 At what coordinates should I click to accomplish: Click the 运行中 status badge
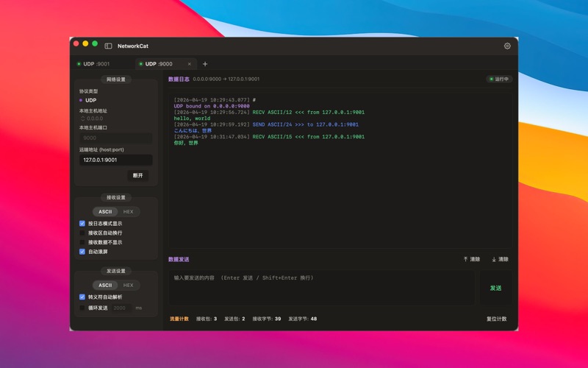(499, 79)
